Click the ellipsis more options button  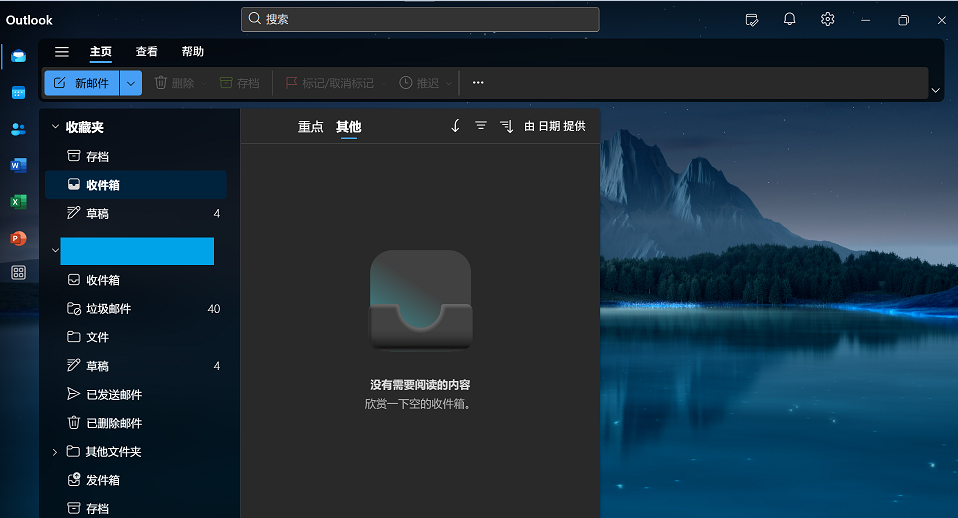point(478,82)
